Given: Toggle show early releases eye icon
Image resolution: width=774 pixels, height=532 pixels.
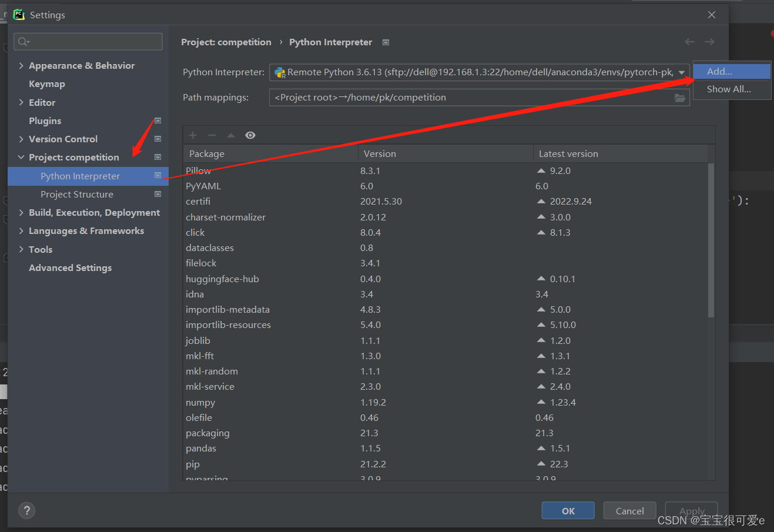Looking at the screenshot, I should tap(250, 135).
